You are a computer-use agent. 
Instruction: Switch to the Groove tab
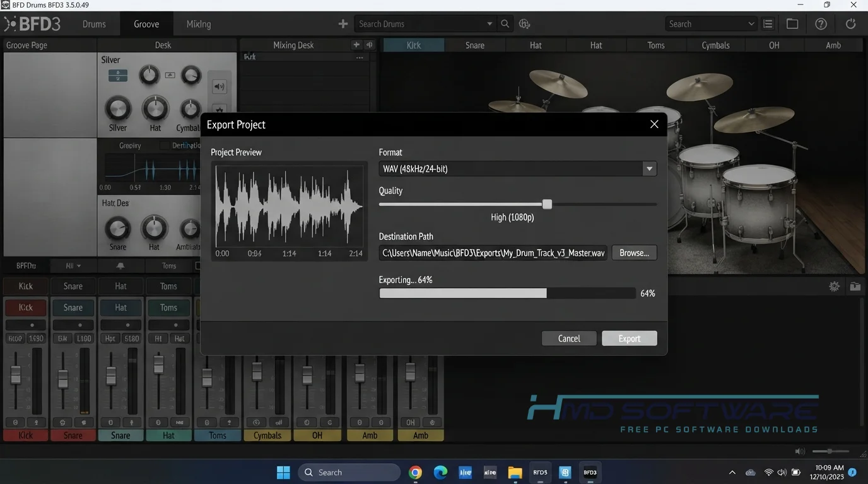(146, 24)
